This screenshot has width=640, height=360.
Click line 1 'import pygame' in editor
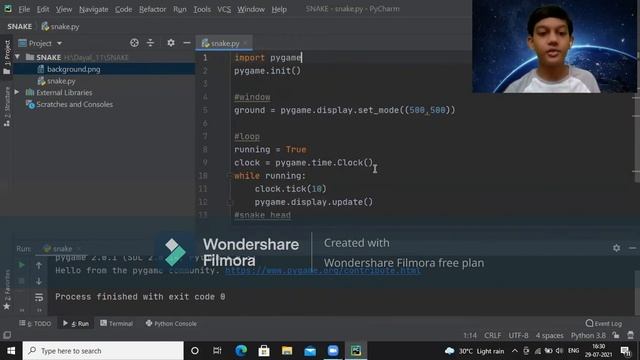tap(268, 58)
